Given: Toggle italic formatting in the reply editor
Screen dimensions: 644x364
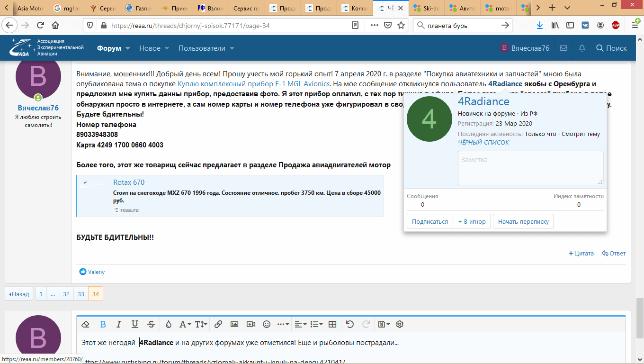Looking at the screenshot, I should pos(119,324).
